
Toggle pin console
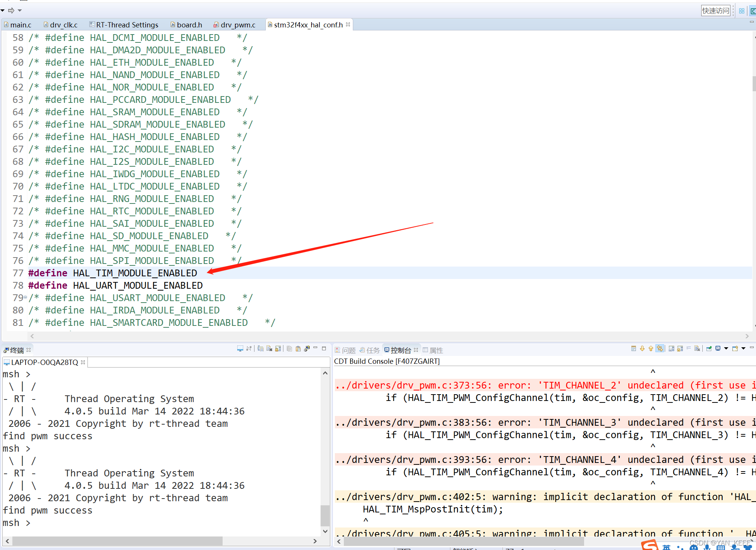709,348
